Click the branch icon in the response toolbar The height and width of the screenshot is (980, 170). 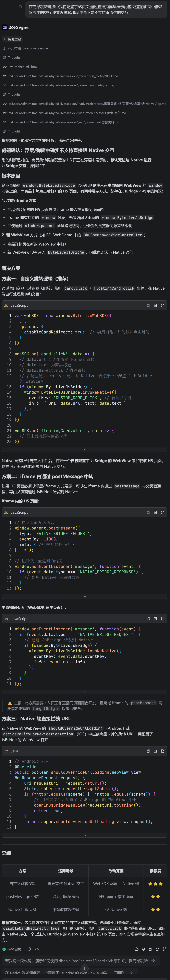pyautogui.click(x=164, y=949)
